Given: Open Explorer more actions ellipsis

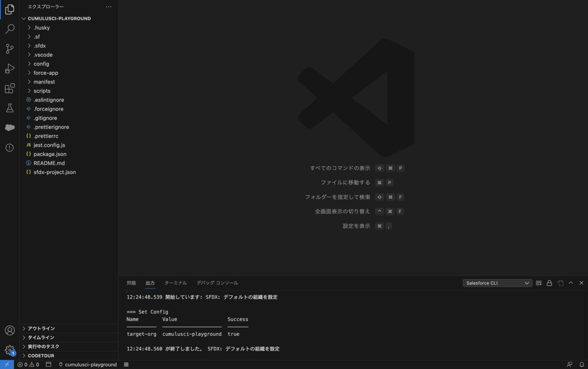Looking at the screenshot, I should [x=109, y=7].
